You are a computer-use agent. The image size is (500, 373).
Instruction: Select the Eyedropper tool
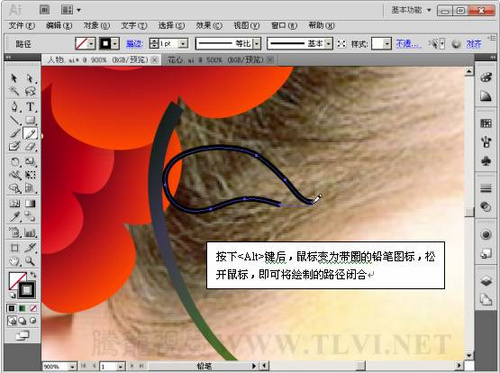(x=14, y=217)
